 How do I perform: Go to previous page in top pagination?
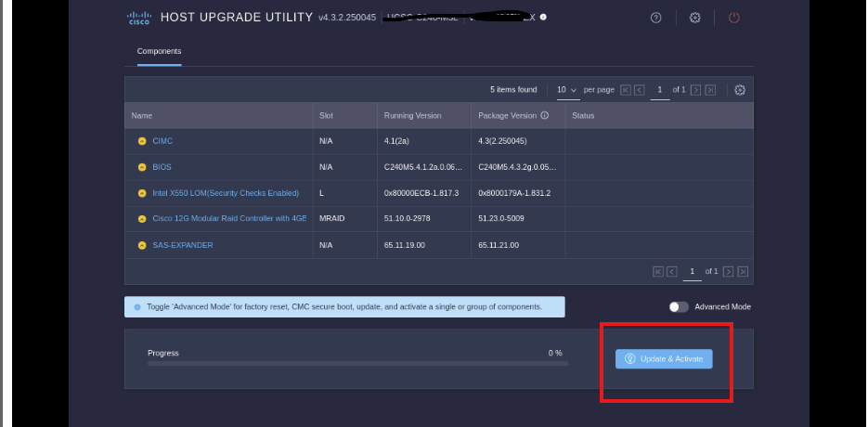pyautogui.click(x=640, y=90)
